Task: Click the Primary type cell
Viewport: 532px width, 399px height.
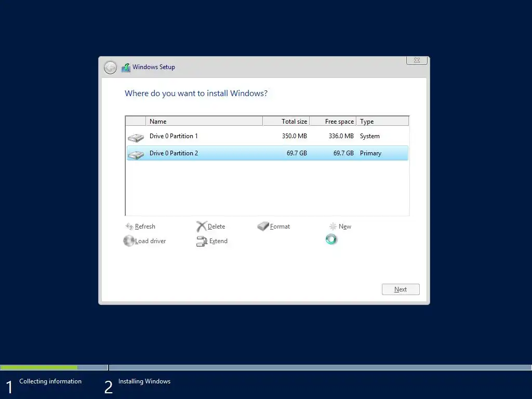Action: click(x=370, y=153)
